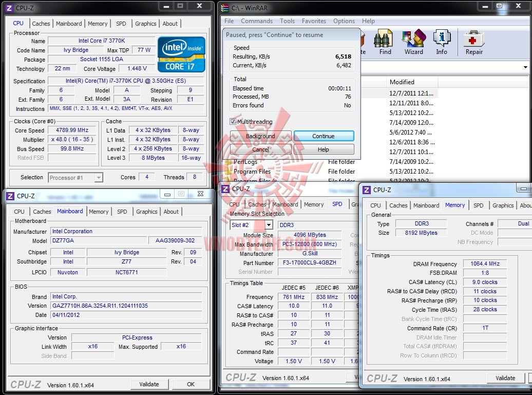Click OK in the Mainboard CPU-Z window
Screen dimensions: 532x395
pos(191,384)
